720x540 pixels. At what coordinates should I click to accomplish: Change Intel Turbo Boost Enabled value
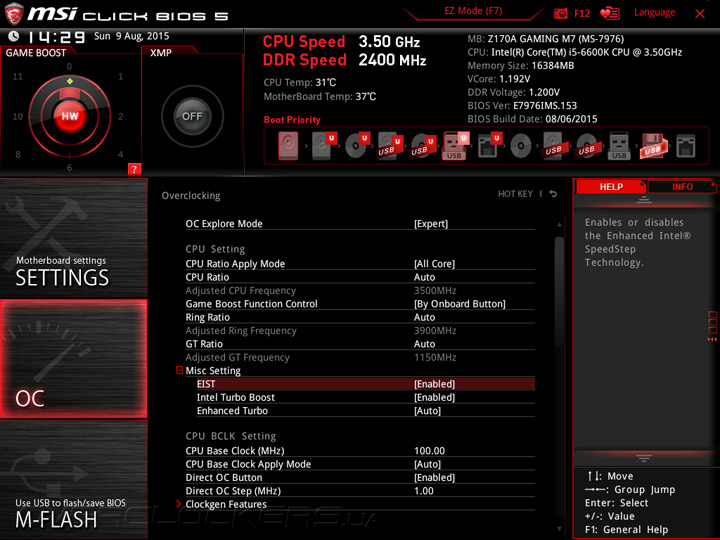point(434,397)
